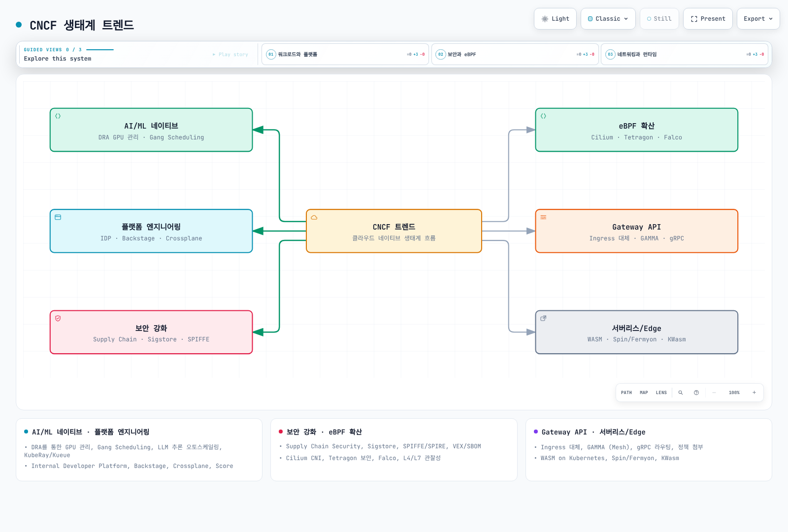788x532 pixels.
Task: Zoom in with the plus button
Action: pyautogui.click(x=754, y=393)
